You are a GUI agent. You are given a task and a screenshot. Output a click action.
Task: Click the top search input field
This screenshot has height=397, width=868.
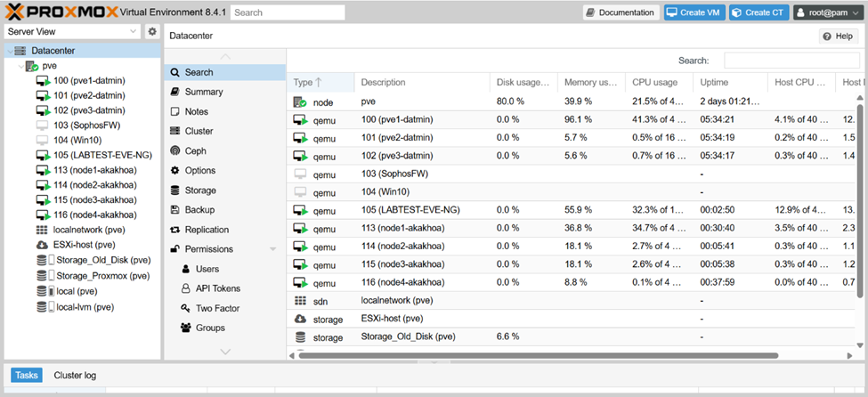pos(288,12)
